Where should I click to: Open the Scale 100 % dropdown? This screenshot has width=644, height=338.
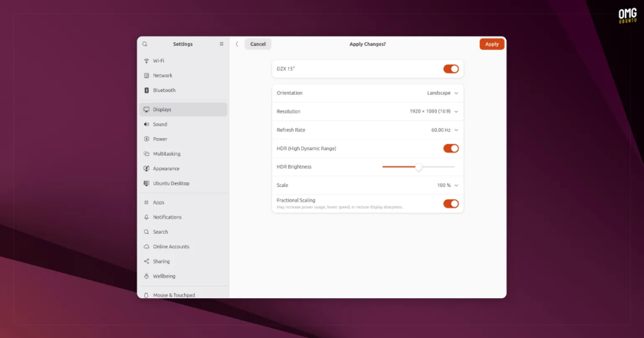(x=447, y=185)
